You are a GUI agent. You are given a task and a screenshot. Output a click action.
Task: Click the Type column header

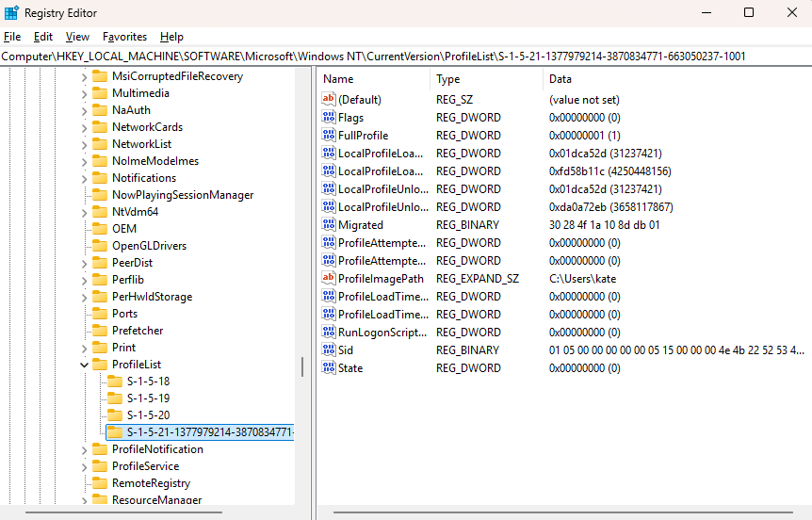(x=485, y=79)
